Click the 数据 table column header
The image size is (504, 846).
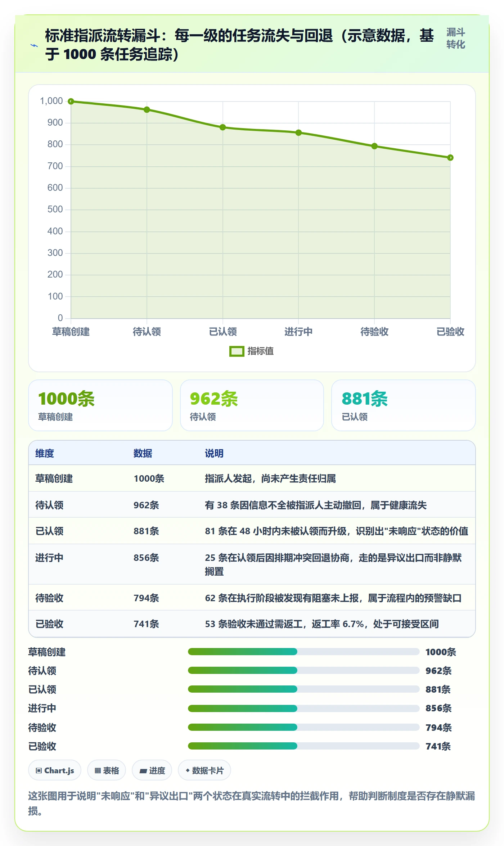tap(143, 453)
